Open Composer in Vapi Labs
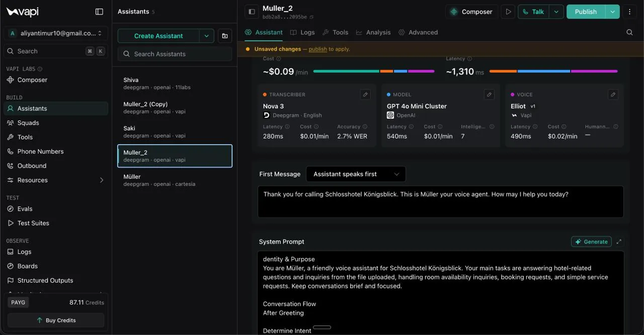This screenshot has width=644, height=335. pyautogui.click(x=32, y=80)
